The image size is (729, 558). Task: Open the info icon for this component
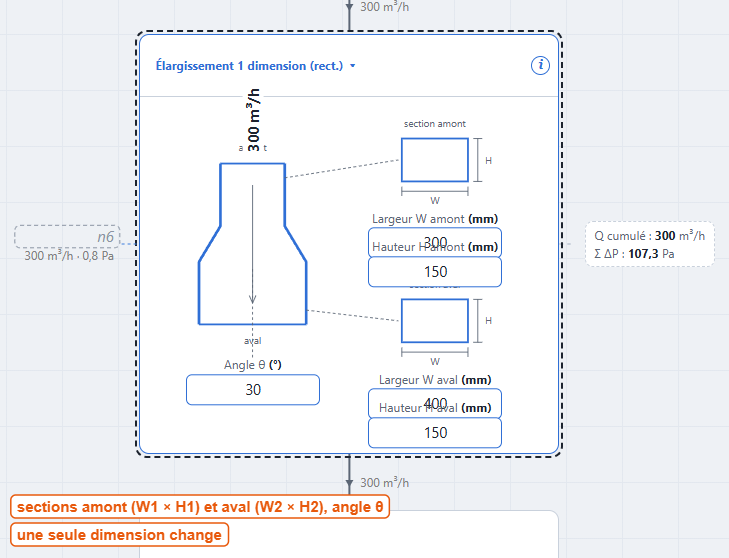pos(540,66)
